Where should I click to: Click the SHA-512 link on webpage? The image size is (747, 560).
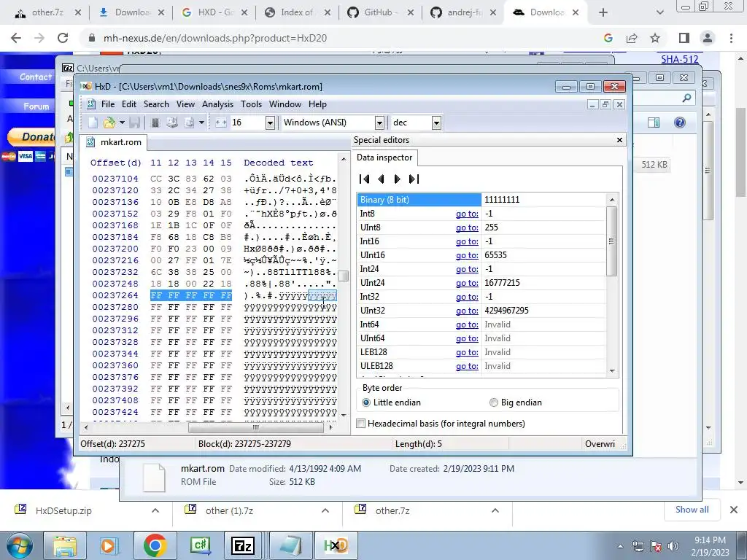[x=680, y=59]
